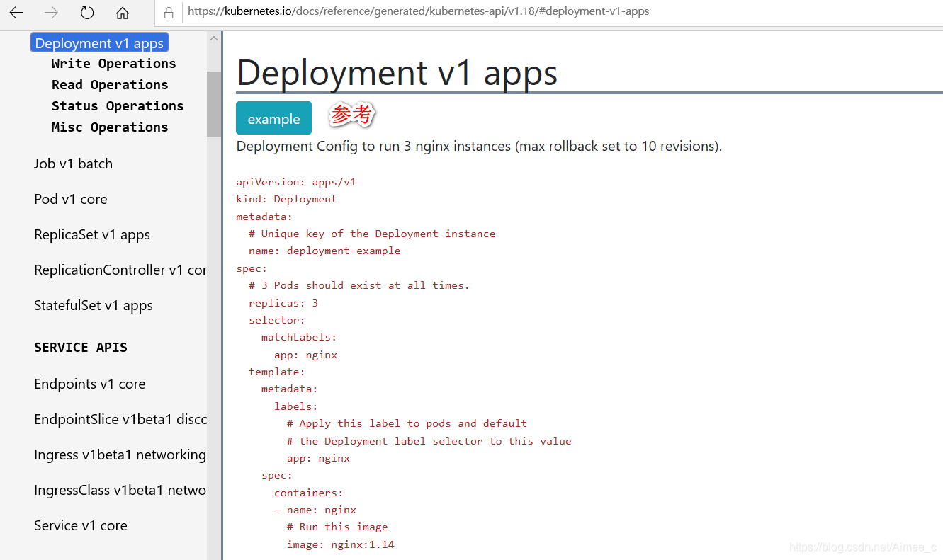Click the 'containers:' code line
Image resolution: width=943 pixels, height=560 pixels.
click(x=309, y=493)
